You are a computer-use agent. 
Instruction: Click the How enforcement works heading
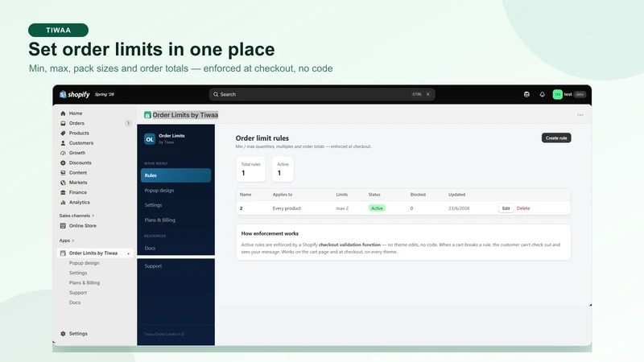(x=270, y=233)
